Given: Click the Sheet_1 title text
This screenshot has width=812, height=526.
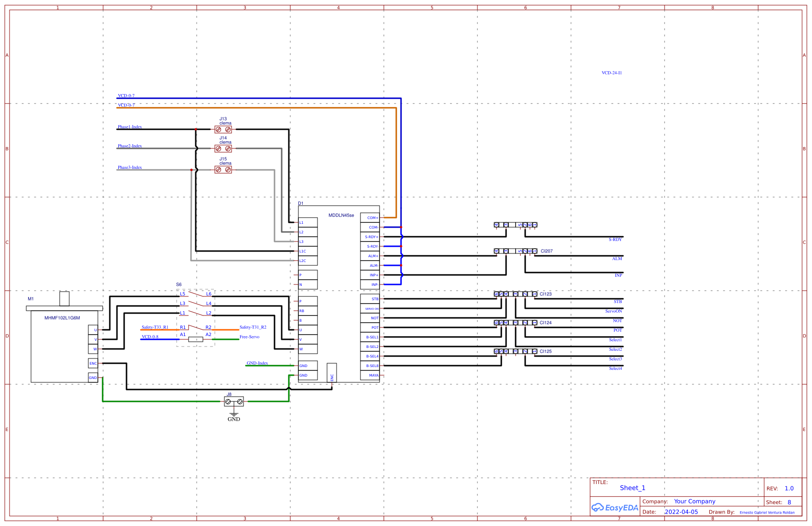Looking at the screenshot, I should click(633, 488).
